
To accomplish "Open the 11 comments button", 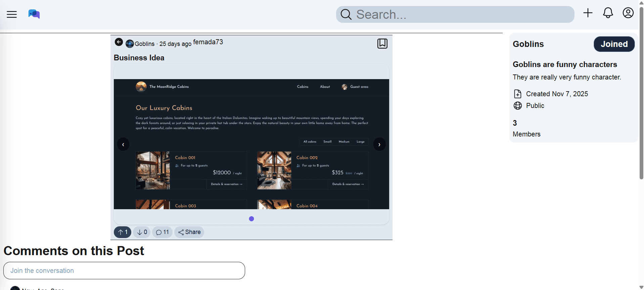I will coord(162,232).
